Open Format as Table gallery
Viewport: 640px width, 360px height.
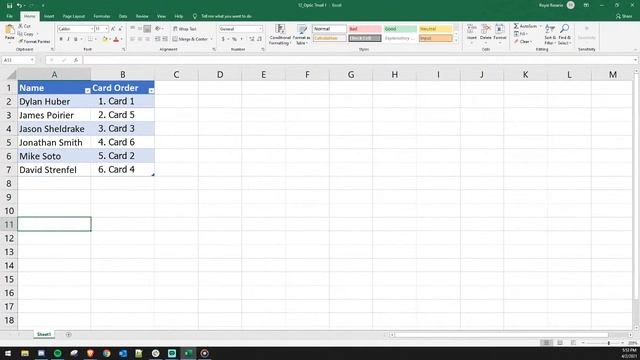[302, 34]
